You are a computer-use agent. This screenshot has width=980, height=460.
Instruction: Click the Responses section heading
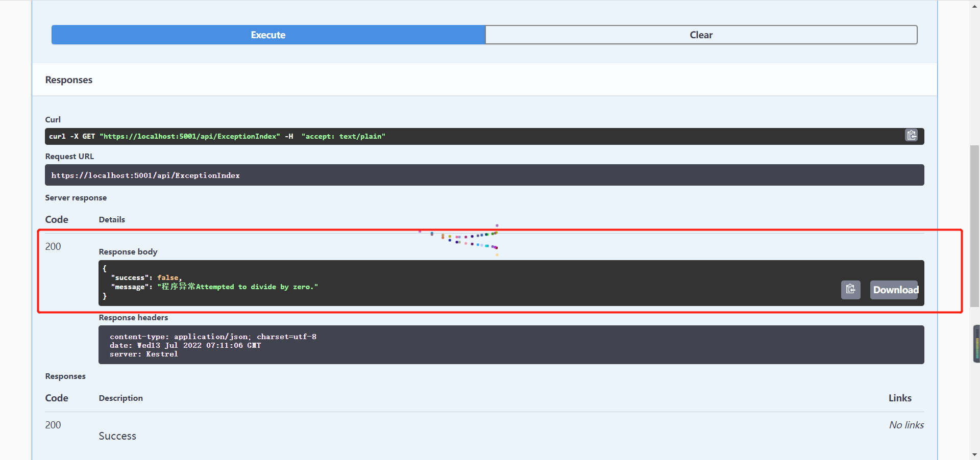click(69, 80)
